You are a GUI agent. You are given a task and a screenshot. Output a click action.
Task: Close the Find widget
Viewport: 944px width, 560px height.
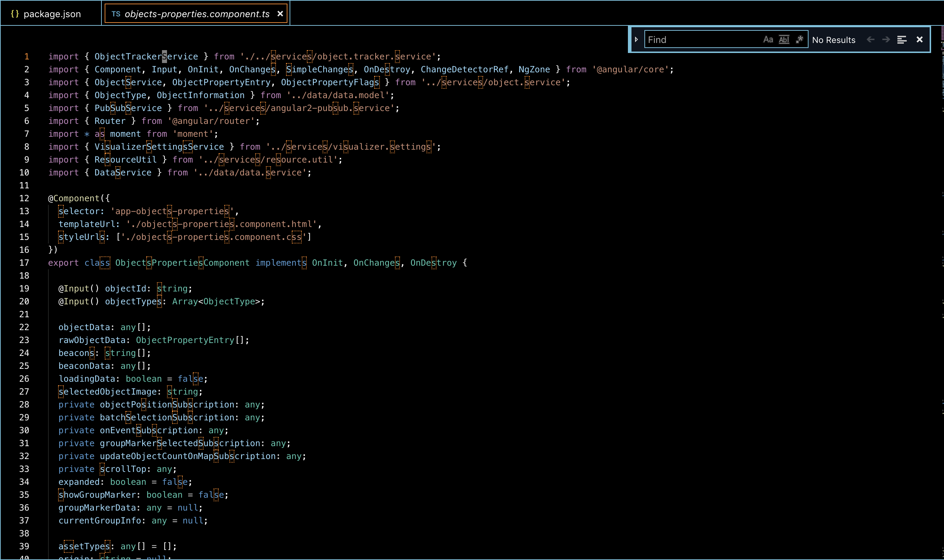920,40
